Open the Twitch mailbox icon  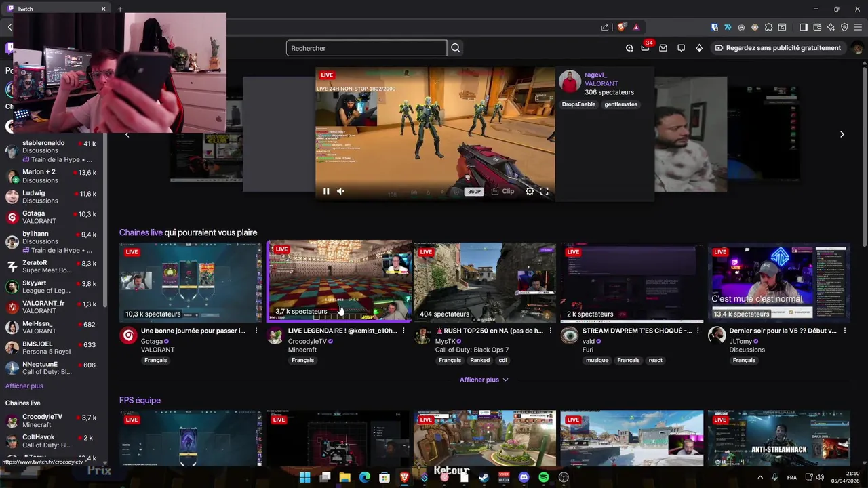click(663, 48)
